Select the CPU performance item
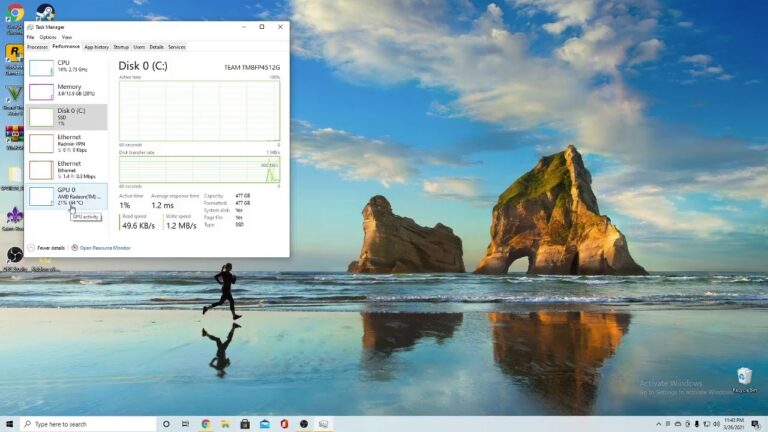Viewport: 768px width, 432px height. [66, 67]
